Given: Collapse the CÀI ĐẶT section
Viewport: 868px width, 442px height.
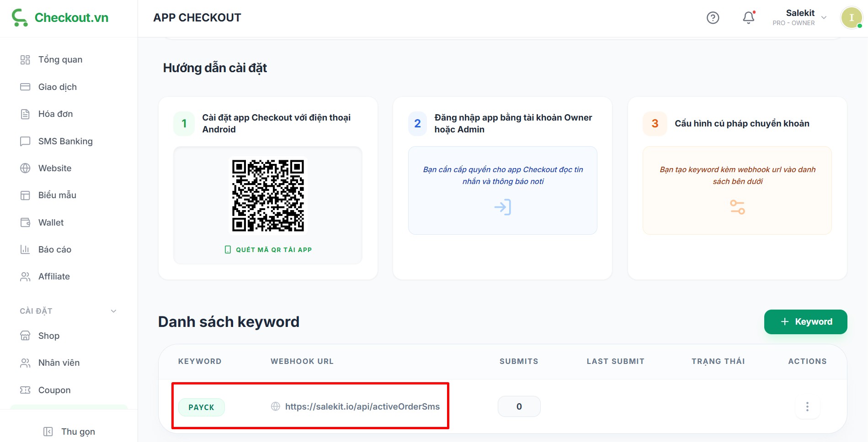Looking at the screenshot, I should click(113, 311).
